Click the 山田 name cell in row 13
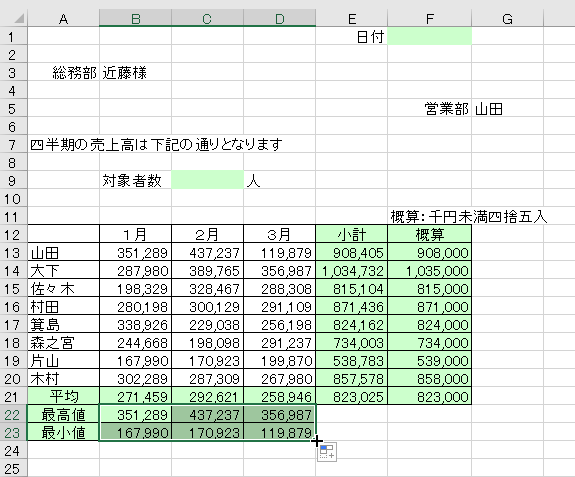575x477 pixels. 63,252
